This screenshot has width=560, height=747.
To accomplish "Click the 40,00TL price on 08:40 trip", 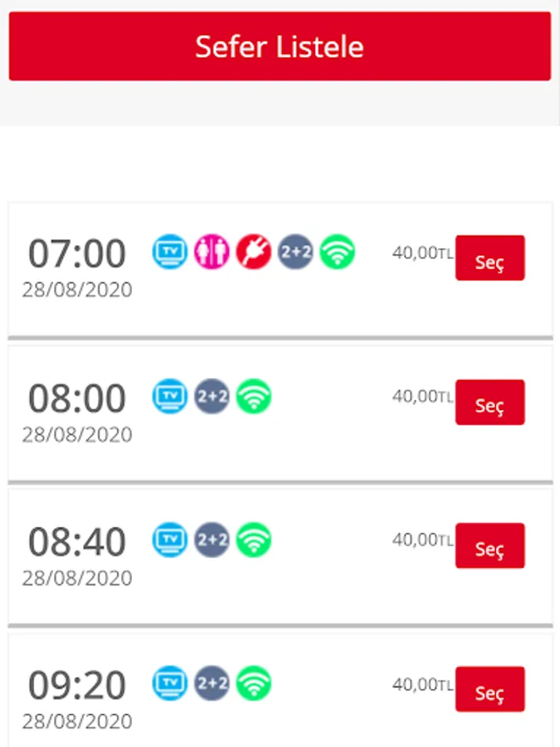I will tap(423, 539).
